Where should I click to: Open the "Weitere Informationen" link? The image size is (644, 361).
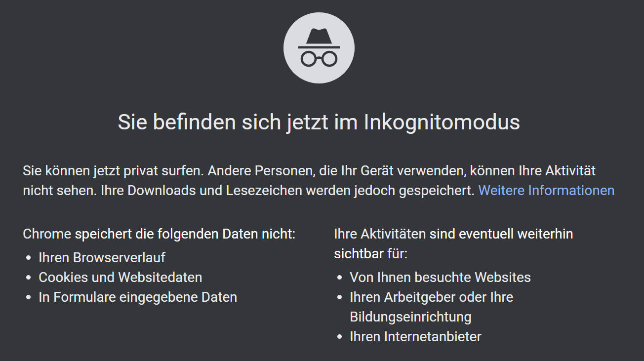[x=546, y=191]
